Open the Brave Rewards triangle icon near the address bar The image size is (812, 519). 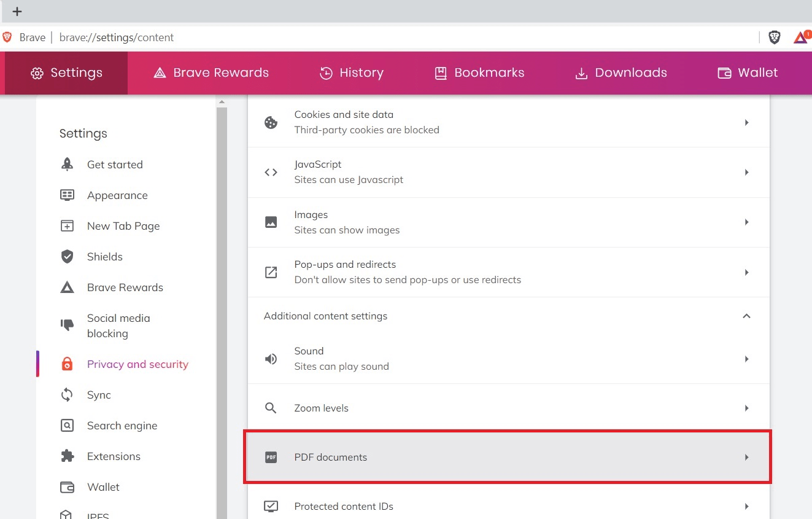point(798,37)
